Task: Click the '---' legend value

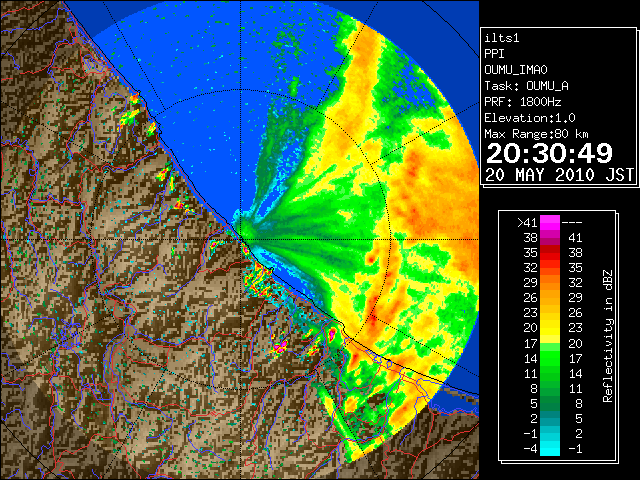Action: pos(572,223)
